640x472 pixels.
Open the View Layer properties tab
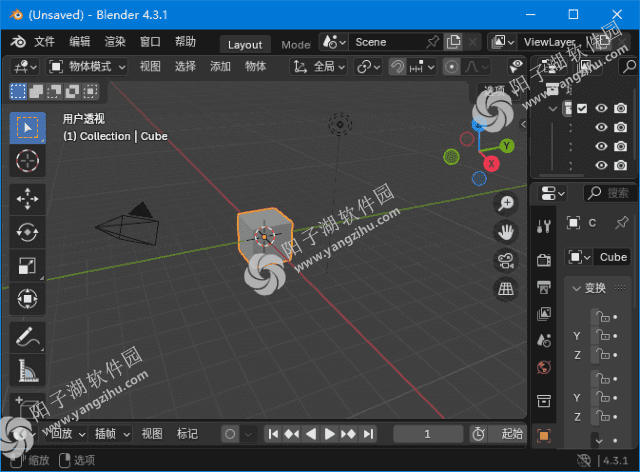click(x=544, y=314)
